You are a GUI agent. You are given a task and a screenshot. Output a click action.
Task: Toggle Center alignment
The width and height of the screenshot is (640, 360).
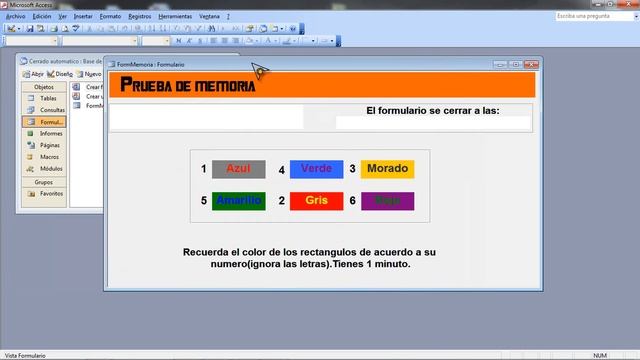pyautogui.click(x=224, y=41)
